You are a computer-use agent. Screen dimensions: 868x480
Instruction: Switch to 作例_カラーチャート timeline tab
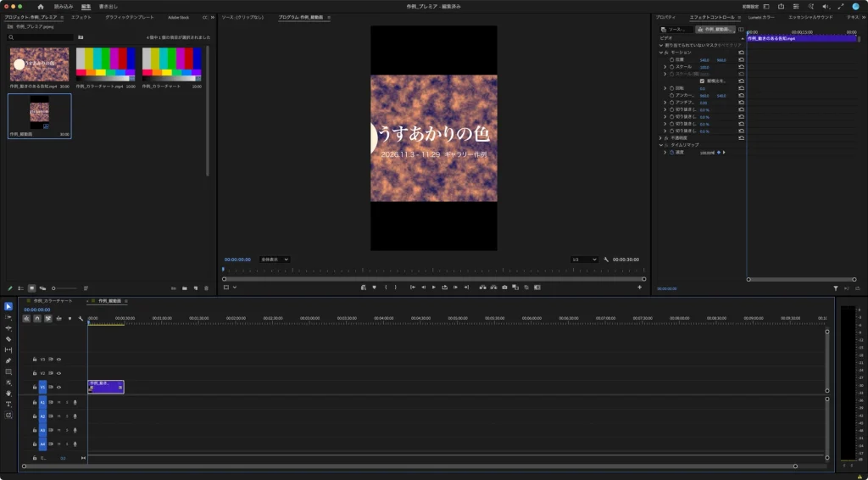point(53,301)
